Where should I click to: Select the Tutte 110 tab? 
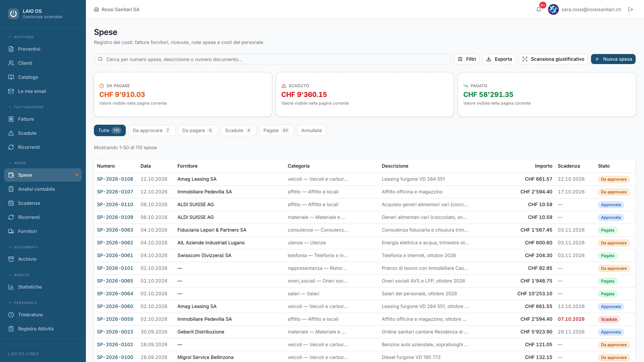[x=110, y=130]
